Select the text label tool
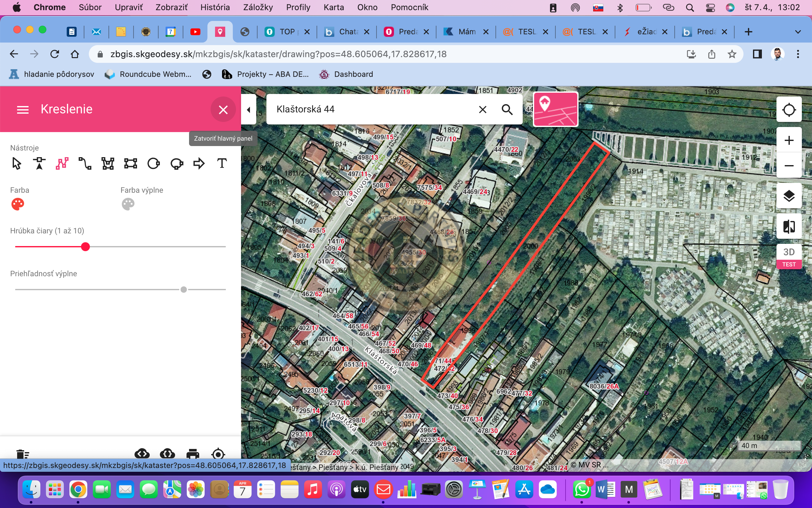The image size is (812, 508). click(222, 164)
